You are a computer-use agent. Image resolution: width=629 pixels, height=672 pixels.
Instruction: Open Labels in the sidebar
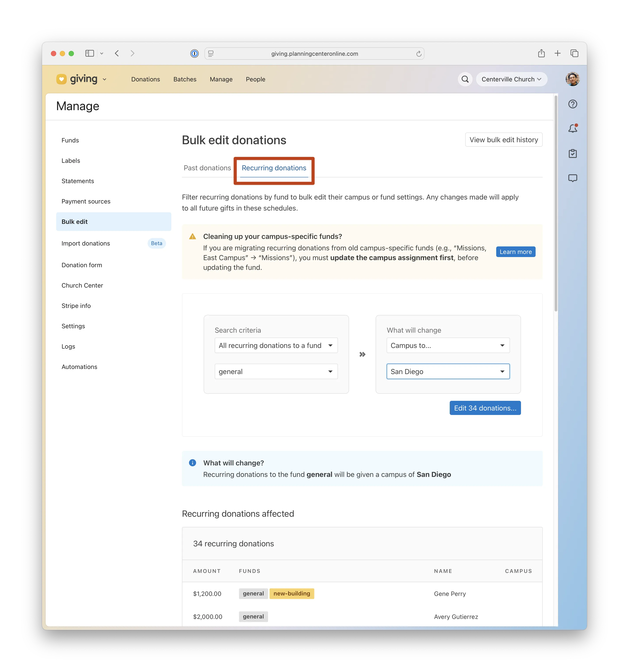114,161
